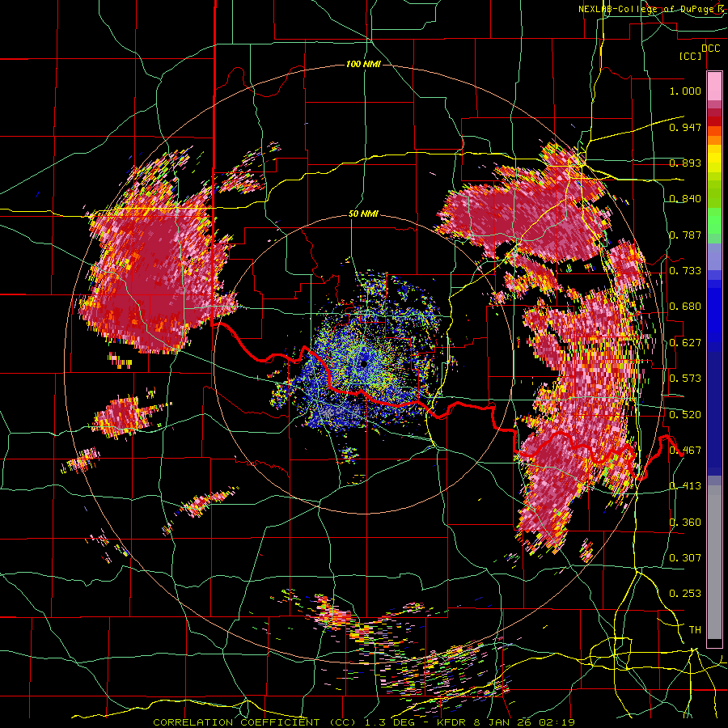The image size is (728, 728).
Task: Click the black radar site dot at center
Action: 363,363
